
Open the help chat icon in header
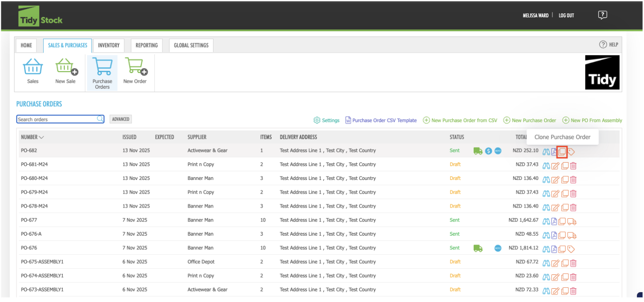[603, 15]
